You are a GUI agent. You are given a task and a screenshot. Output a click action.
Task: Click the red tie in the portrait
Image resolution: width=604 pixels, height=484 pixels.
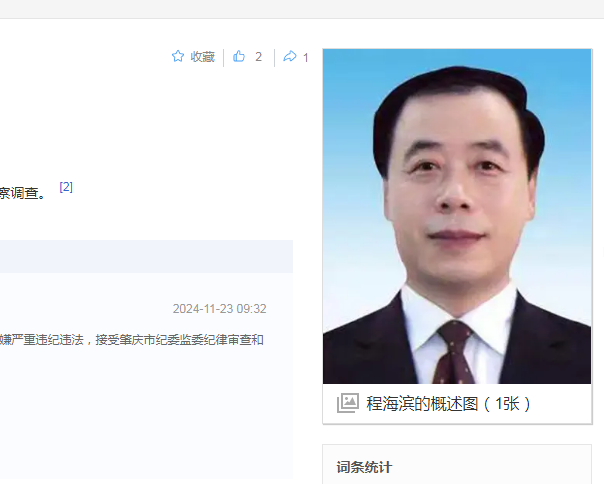(455, 353)
